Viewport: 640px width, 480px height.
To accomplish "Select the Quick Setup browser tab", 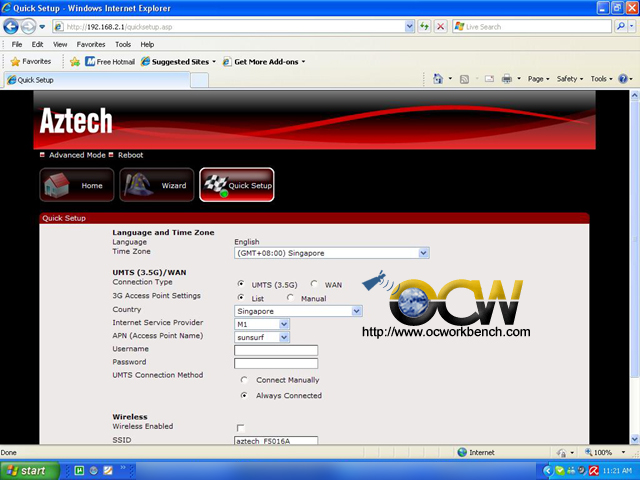I will (x=97, y=80).
